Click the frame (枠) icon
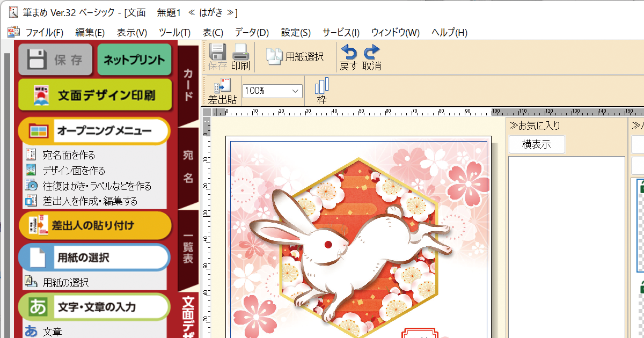Viewport: 644px width, 338px height. [321, 91]
